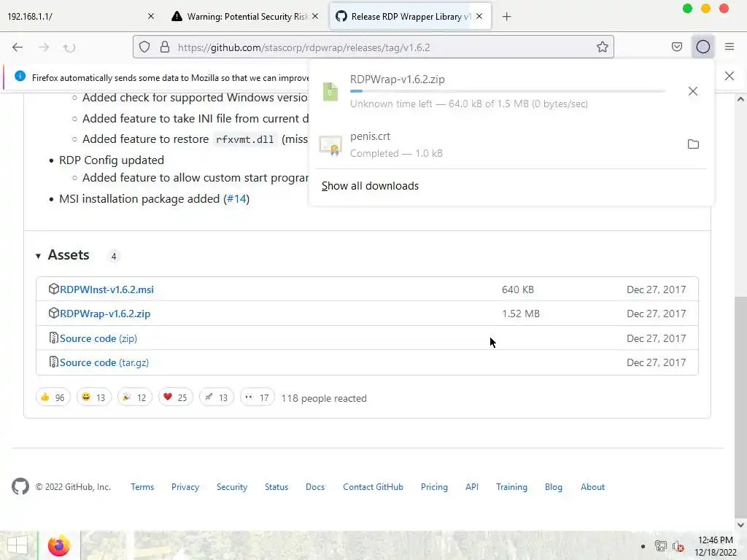
Task: Click the '1.52 MB' size text
Action: click(521, 314)
